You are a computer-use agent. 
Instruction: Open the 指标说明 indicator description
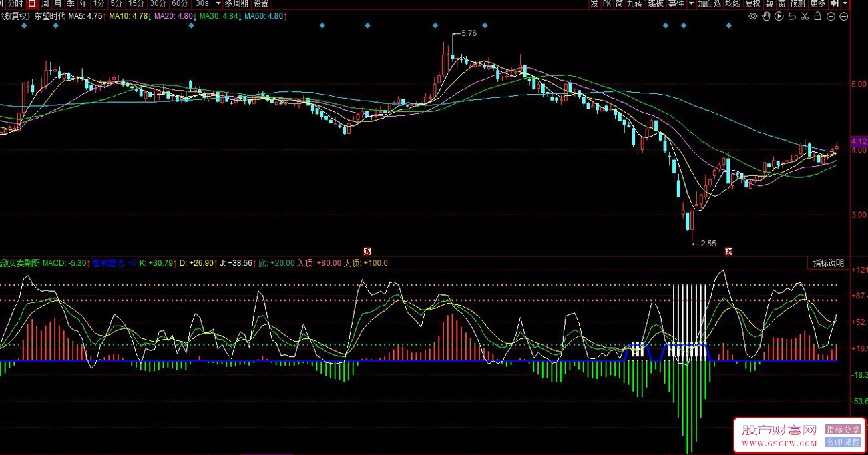[x=828, y=263]
